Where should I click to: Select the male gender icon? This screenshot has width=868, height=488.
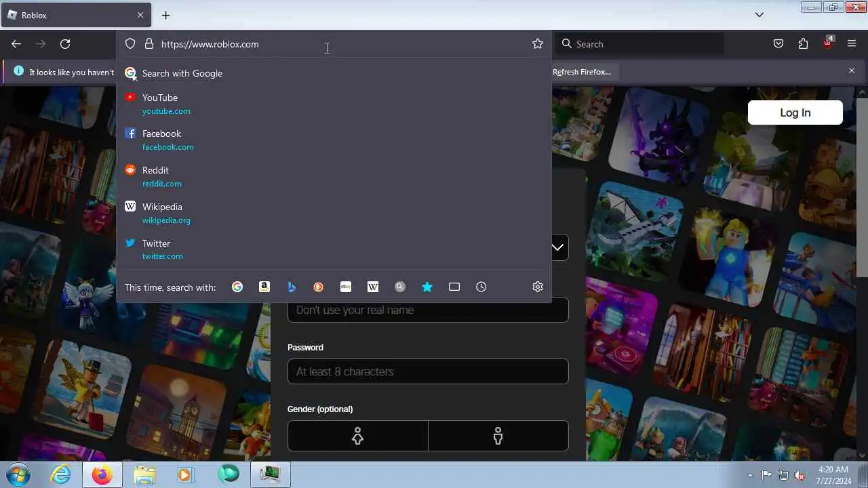[498, 436]
